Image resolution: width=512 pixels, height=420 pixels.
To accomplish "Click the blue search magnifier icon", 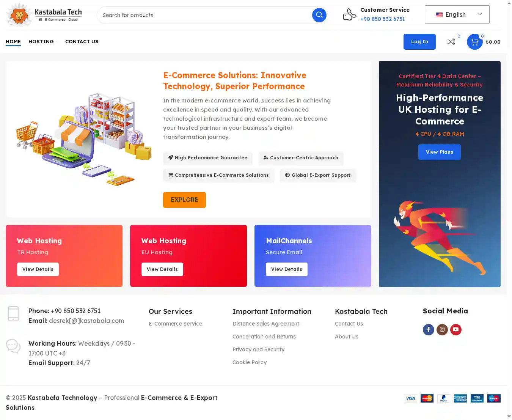I will point(319,15).
